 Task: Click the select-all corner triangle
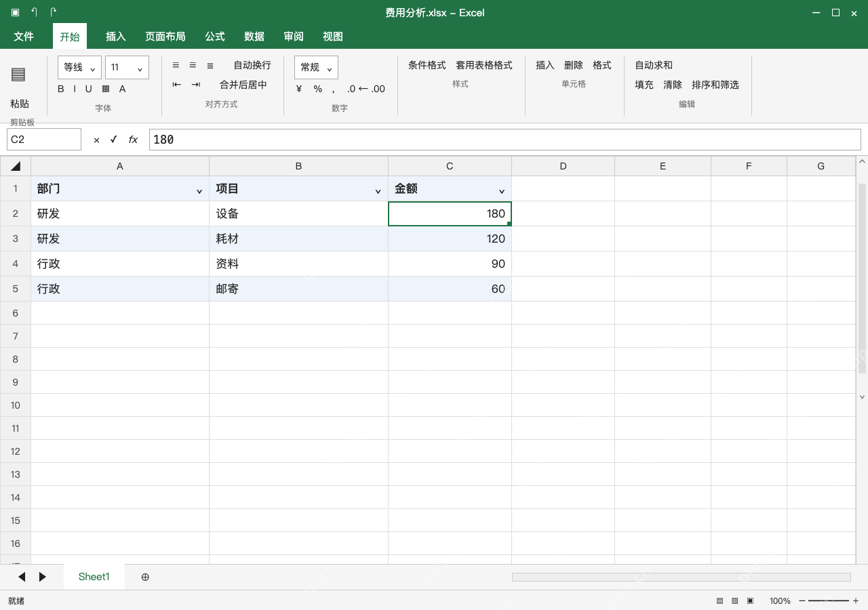click(x=16, y=166)
